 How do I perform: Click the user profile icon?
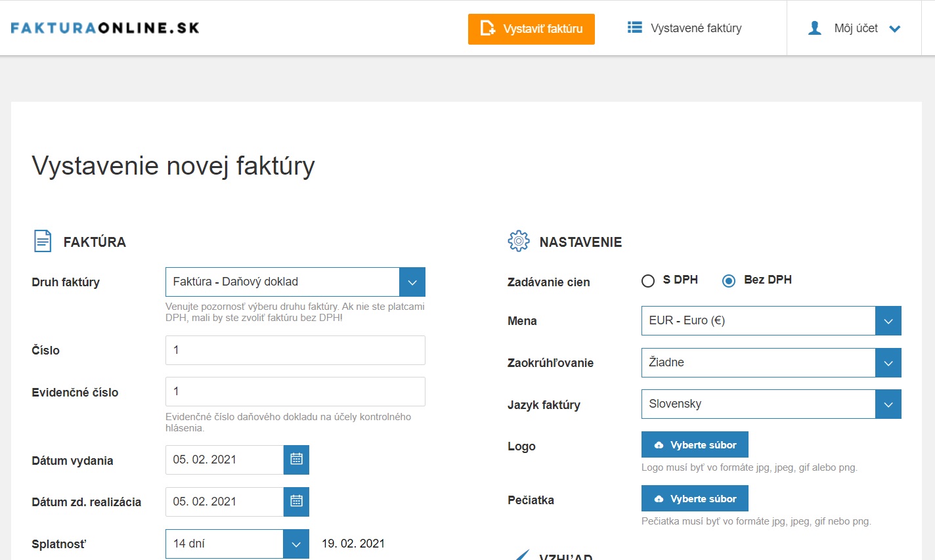pos(815,28)
